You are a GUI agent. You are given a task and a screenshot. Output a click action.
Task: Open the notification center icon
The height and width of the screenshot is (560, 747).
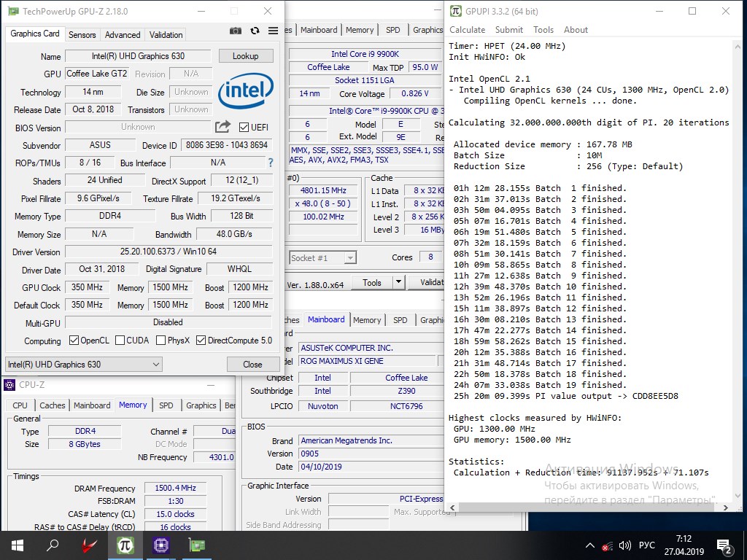coord(724,546)
